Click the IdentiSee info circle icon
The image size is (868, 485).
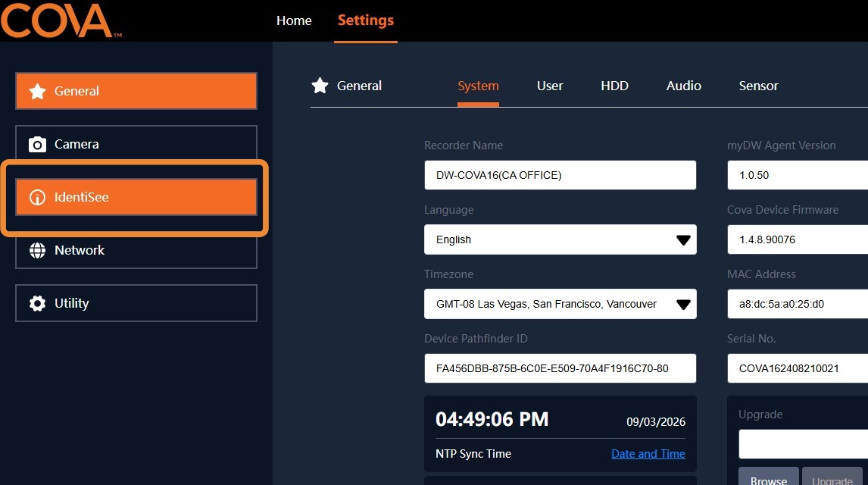37,197
